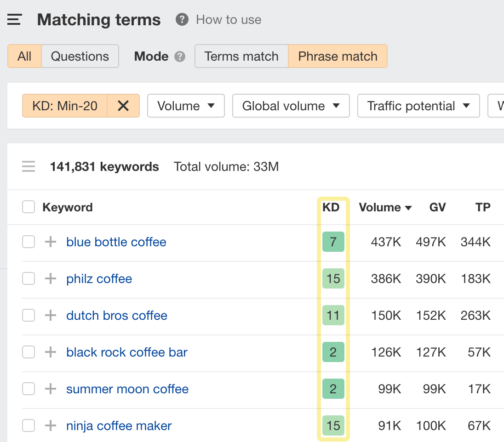Click the plus icon for blue bottle coffee
The height and width of the screenshot is (442, 504).
(x=50, y=242)
